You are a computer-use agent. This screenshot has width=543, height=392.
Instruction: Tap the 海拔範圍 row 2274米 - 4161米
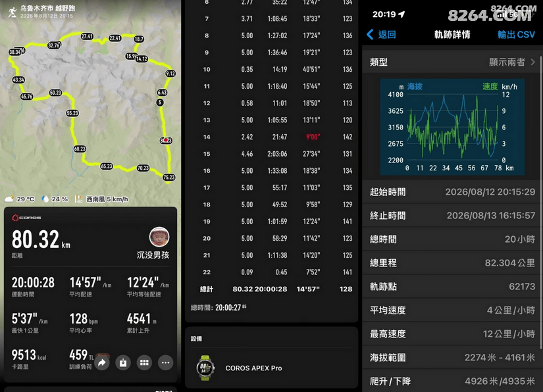tap(452, 357)
